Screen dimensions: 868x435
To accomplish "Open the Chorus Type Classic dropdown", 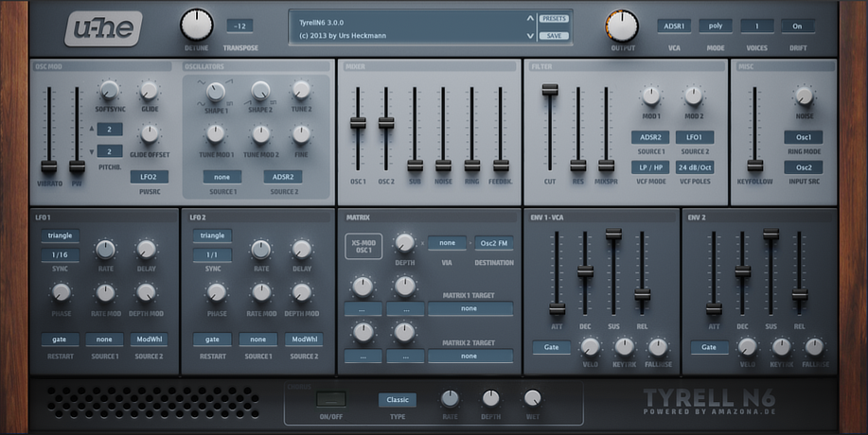I will coord(398,400).
